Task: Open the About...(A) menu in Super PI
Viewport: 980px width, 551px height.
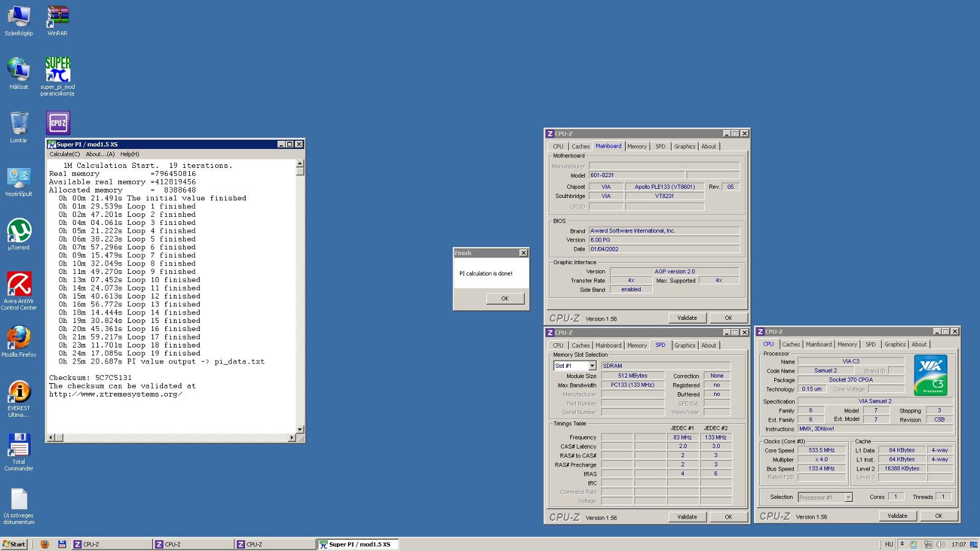Action: 100,154
